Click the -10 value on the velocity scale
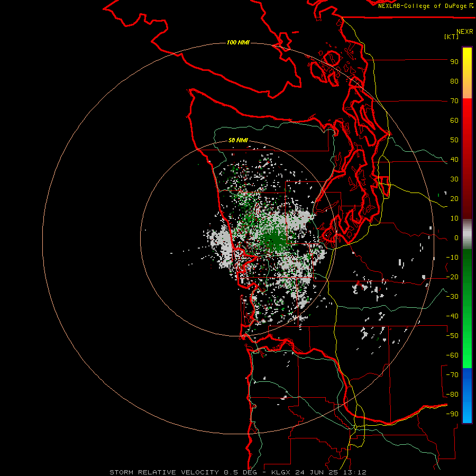 452,258
